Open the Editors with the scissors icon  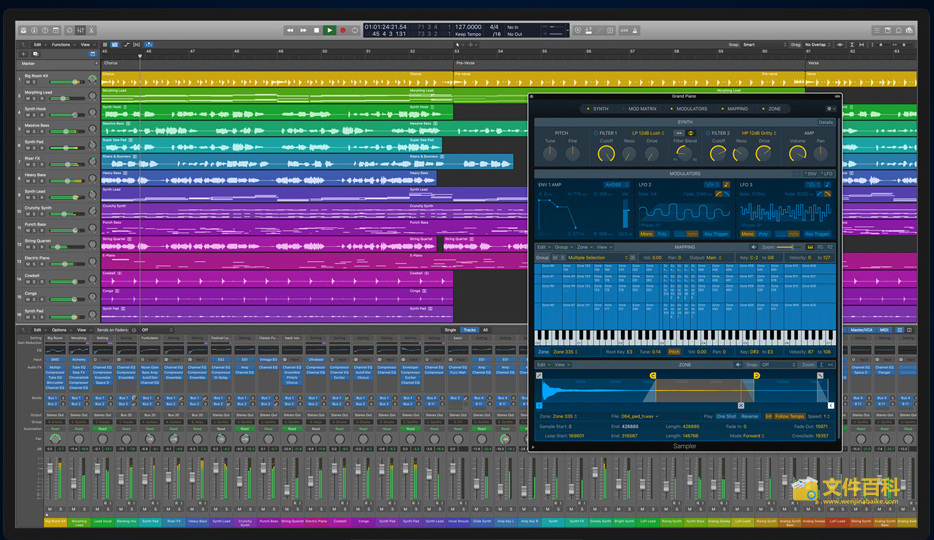tap(91, 30)
